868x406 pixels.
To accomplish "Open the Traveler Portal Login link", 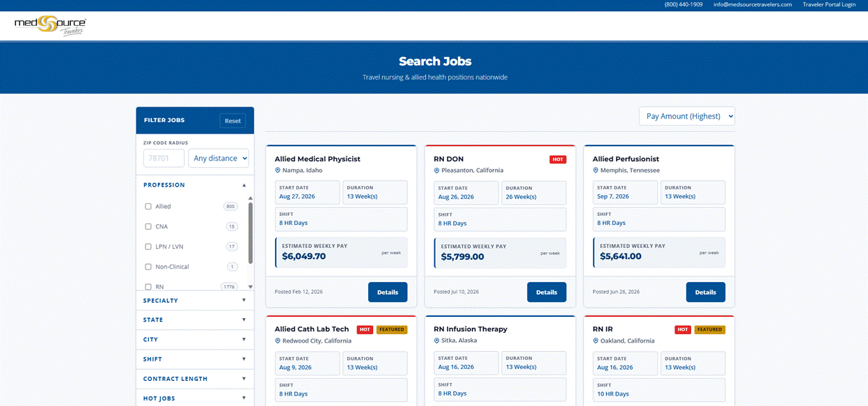I will 829,5.
